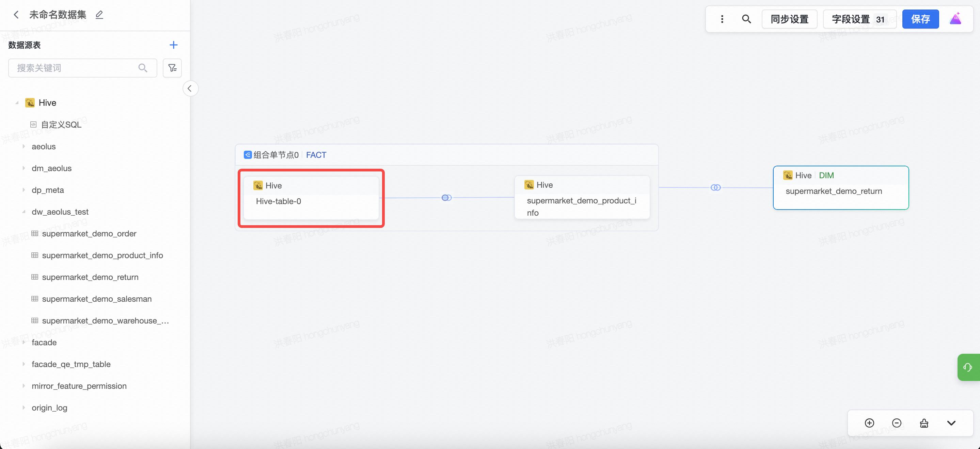Open 字段设置 field settings
The height and width of the screenshot is (449, 980).
coord(859,19)
